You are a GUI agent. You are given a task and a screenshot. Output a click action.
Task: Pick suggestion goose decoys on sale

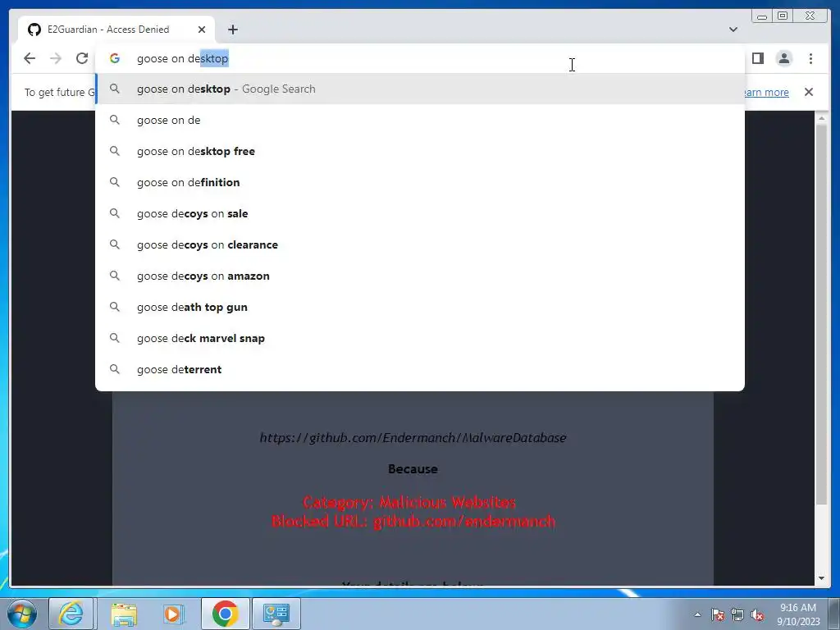(420, 213)
